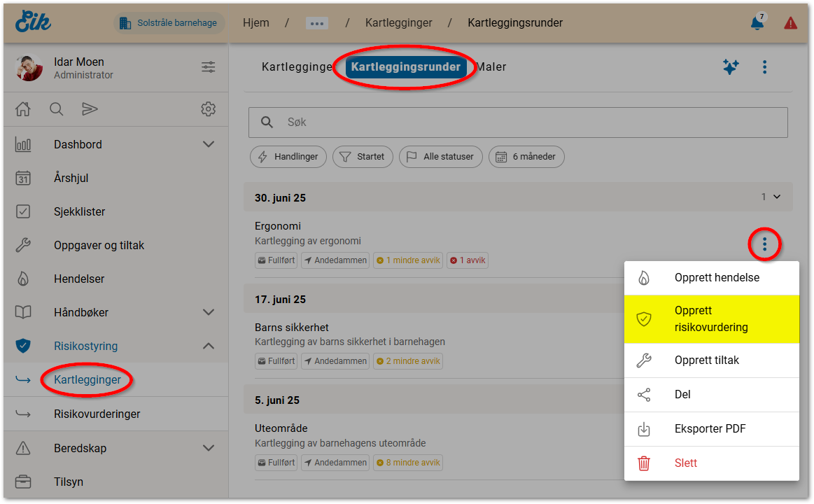Click the Handlinger filter button

pyautogui.click(x=288, y=157)
